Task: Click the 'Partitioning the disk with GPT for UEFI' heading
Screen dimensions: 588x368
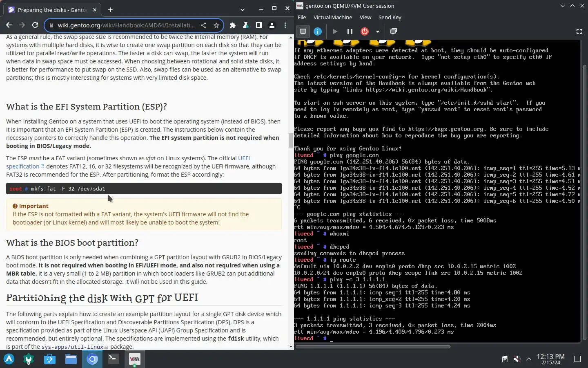Action: click(x=102, y=298)
